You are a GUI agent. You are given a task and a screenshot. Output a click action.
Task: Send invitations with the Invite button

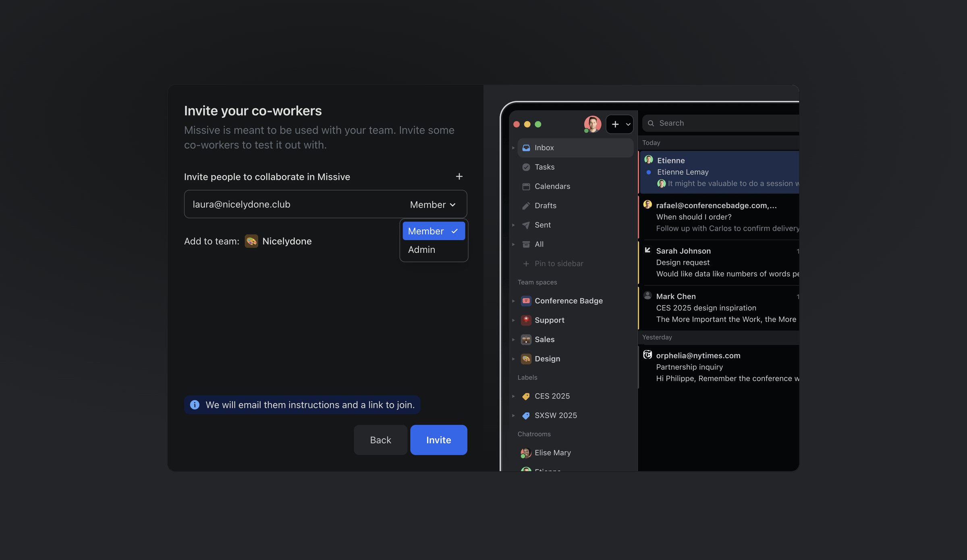click(x=438, y=440)
